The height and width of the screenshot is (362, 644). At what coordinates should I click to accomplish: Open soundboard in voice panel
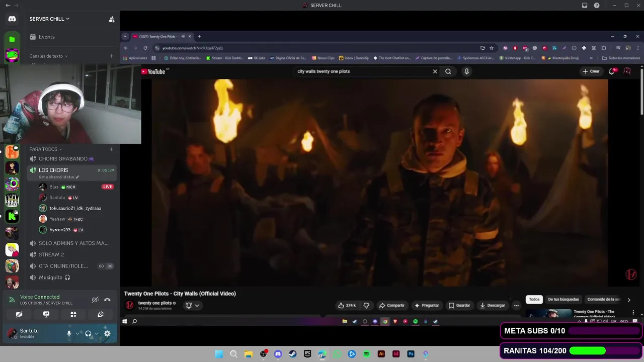tap(101, 314)
